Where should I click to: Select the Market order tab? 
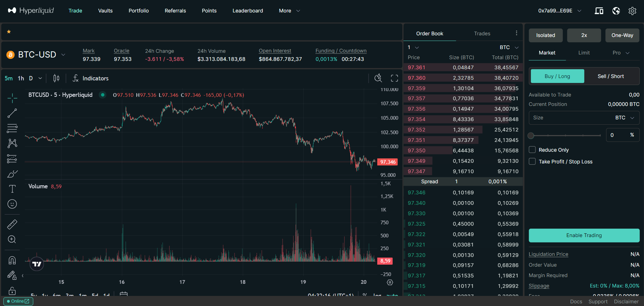click(547, 53)
